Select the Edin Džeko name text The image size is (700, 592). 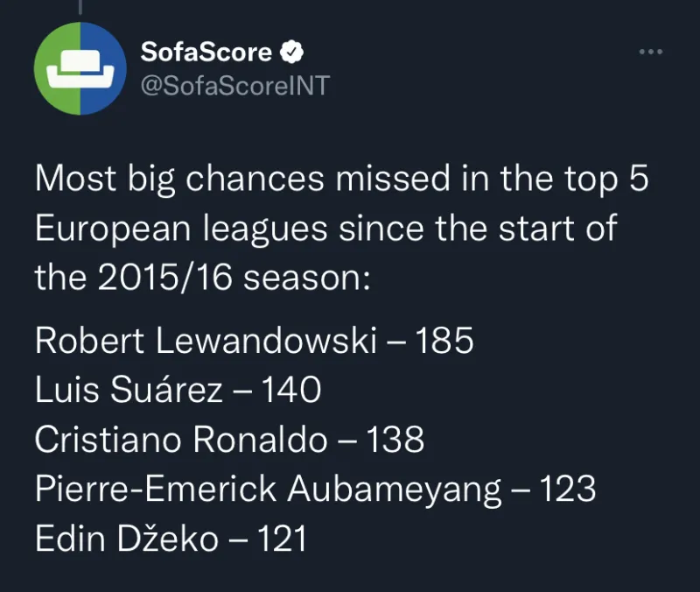point(127,539)
